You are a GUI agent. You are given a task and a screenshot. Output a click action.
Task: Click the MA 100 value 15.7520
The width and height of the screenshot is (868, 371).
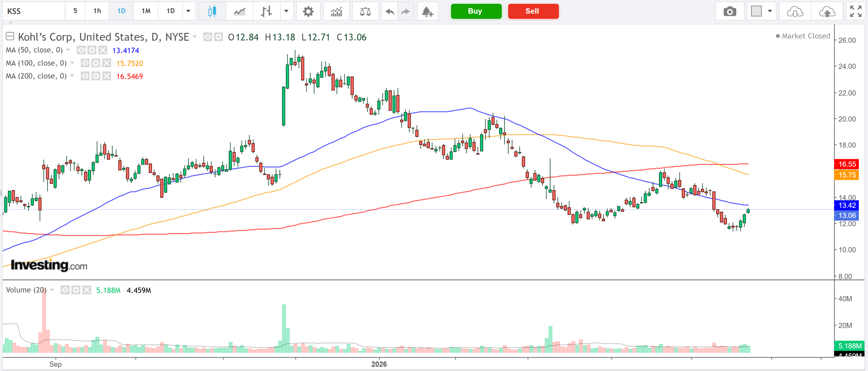(130, 63)
